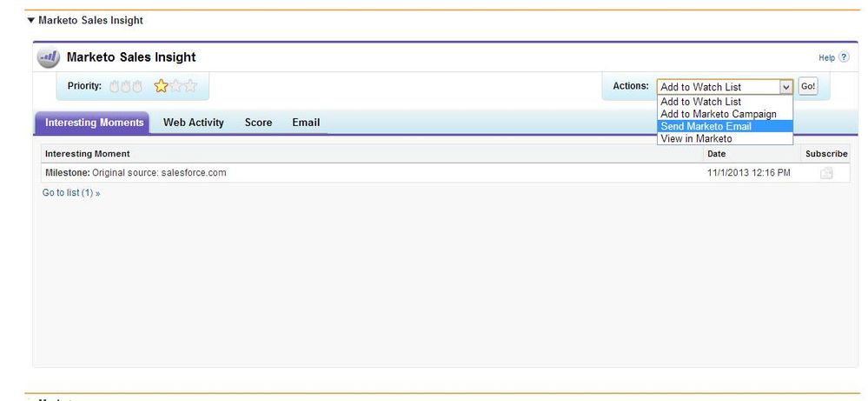Switch to the Web Activity tab
The height and width of the screenshot is (401, 868).
click(x=193, y=123)
